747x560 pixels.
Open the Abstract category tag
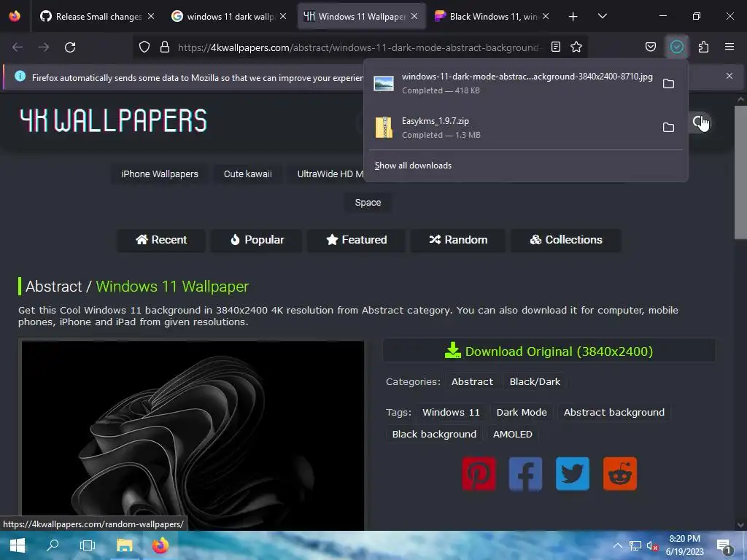click(x=472, y=381)
